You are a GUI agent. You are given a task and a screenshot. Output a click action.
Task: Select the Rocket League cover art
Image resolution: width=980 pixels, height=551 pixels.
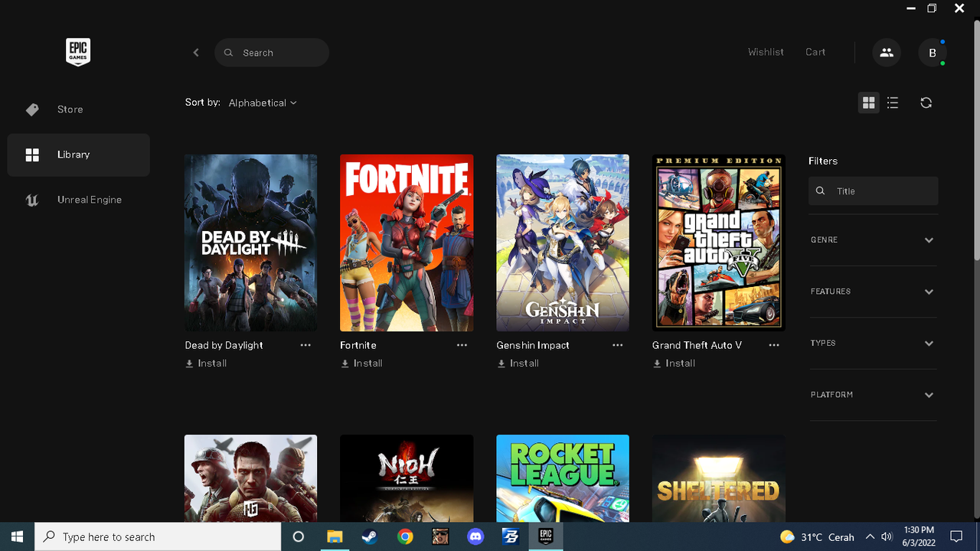point(563,478)
